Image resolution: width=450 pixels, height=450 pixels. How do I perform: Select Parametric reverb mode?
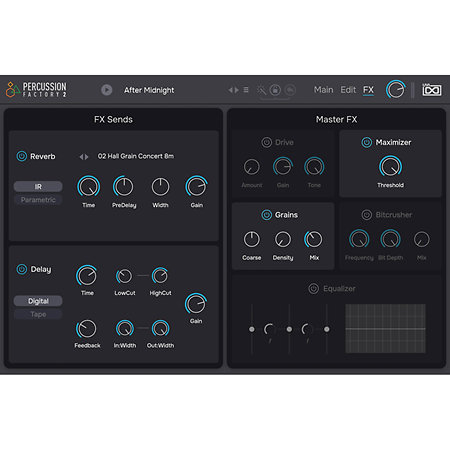pyautogui.click(x=38, y=200)
